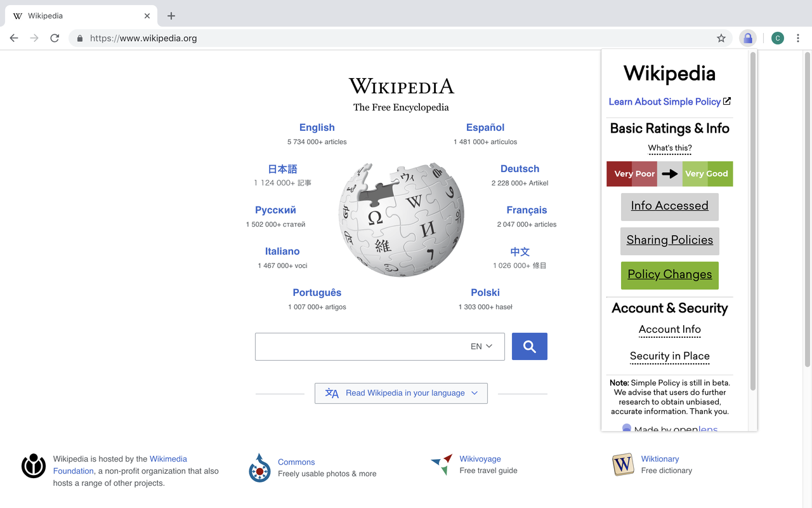Open the green Policy Changes button
This screenshot has width=812, height=508.
670,275
